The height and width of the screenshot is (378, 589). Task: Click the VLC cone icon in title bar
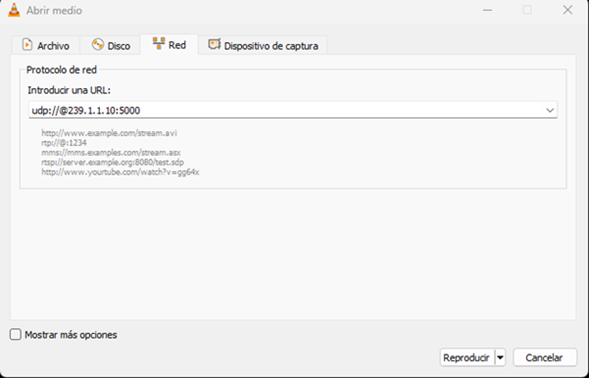point(14,10)
